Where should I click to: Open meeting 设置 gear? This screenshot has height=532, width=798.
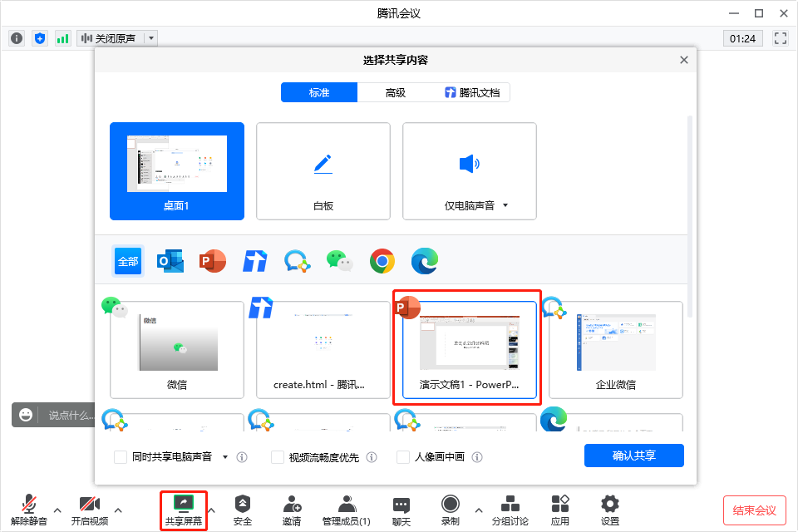pos(609,510)
